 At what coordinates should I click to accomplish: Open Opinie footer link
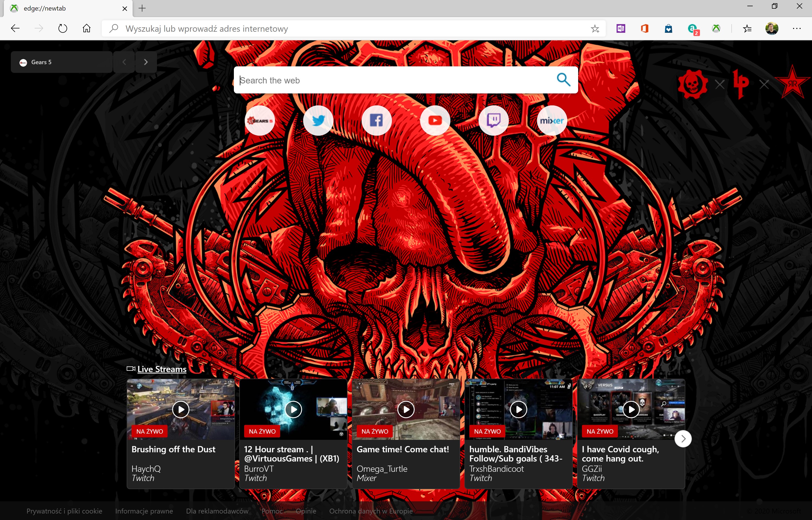click(x=306, y=511)
